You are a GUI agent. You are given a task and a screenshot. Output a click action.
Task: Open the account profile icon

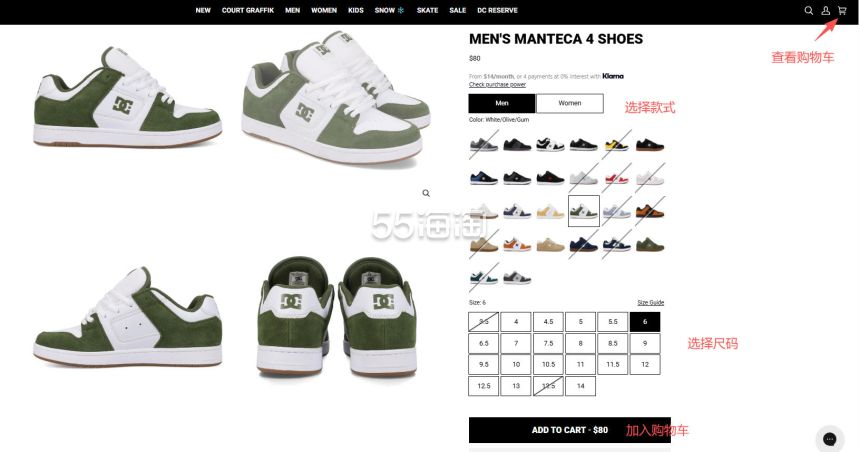click(x=825, y=10)
